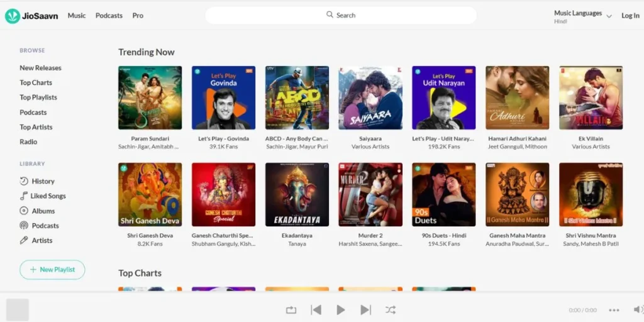This screenshot has height=322, width=644.
Task: Open the three-dots more options in player
Action: (614, 310)
